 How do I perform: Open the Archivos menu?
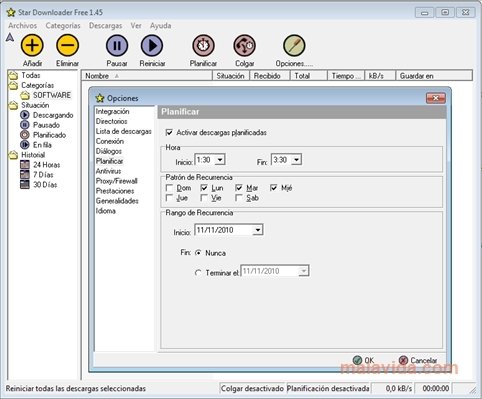23,26
